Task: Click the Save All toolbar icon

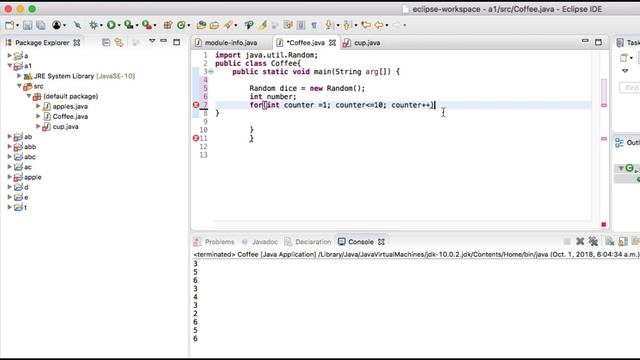Action: click(40, 25)
